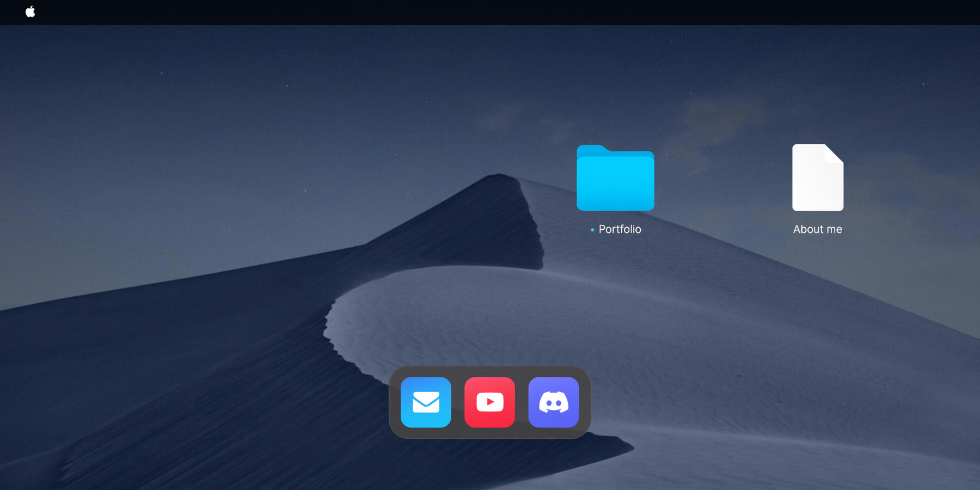Click the white envelope glyph in dock
Image resolution: width=980 pixels, height=490 pixels.
tap(426, 402)
